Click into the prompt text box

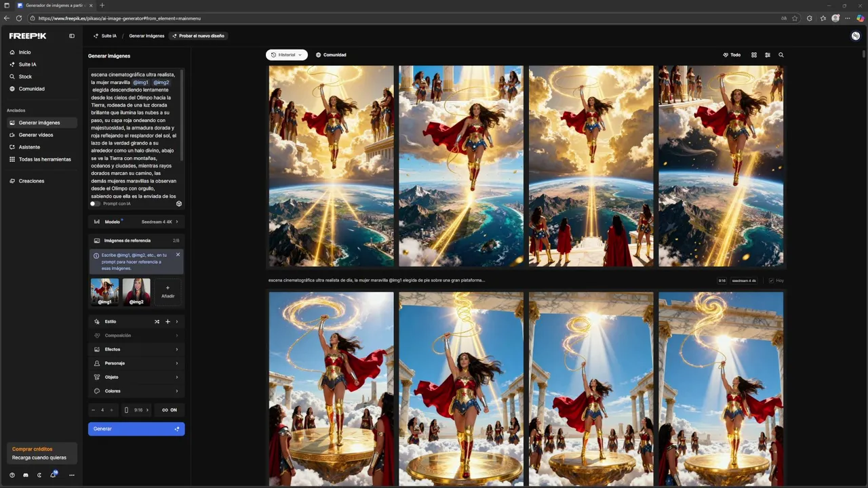coord(136,134)
